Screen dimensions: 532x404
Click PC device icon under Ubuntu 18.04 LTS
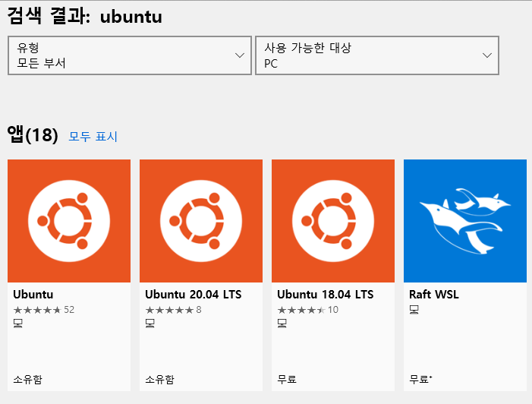[282, 323]
